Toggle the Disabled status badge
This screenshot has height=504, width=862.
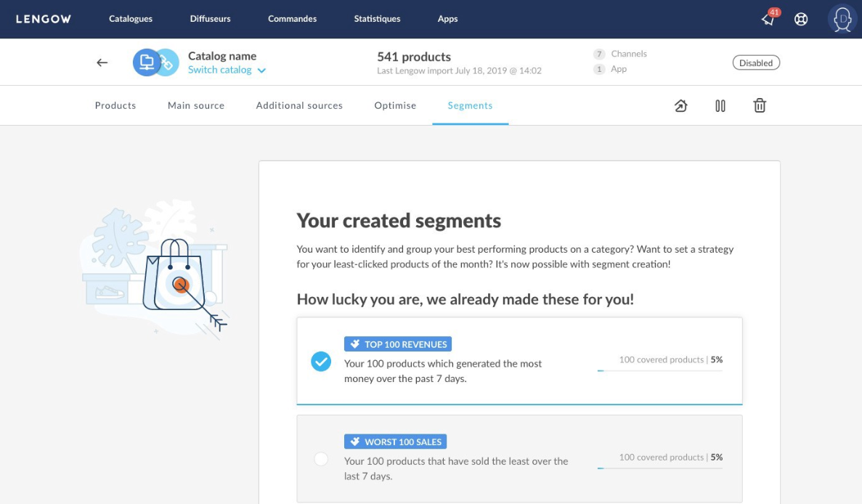pyautogui.click(x=756, y=63)
